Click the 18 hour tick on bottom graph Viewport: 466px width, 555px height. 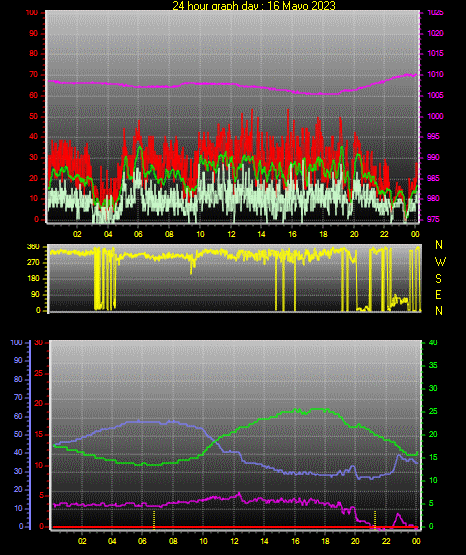coord(325,541)
